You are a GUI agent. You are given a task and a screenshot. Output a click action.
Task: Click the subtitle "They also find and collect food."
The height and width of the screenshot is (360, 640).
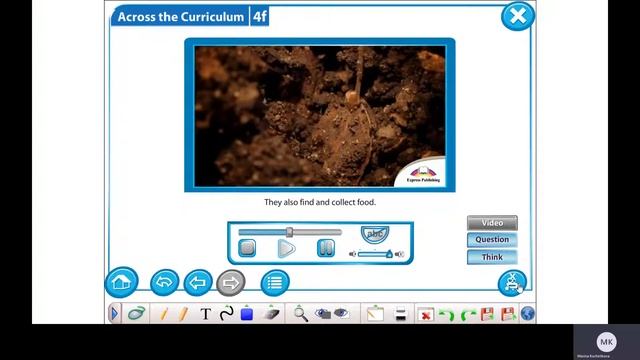click(x=320, y=202)
